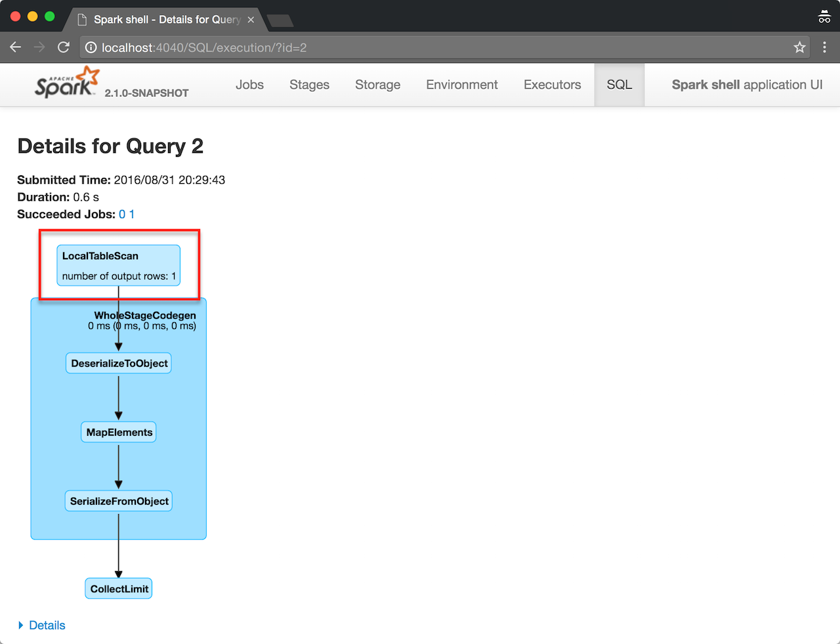Open succeeded job 0 link
Image resolution: width=840 pixels, height=644 pixels.
(x=122, y=215)
